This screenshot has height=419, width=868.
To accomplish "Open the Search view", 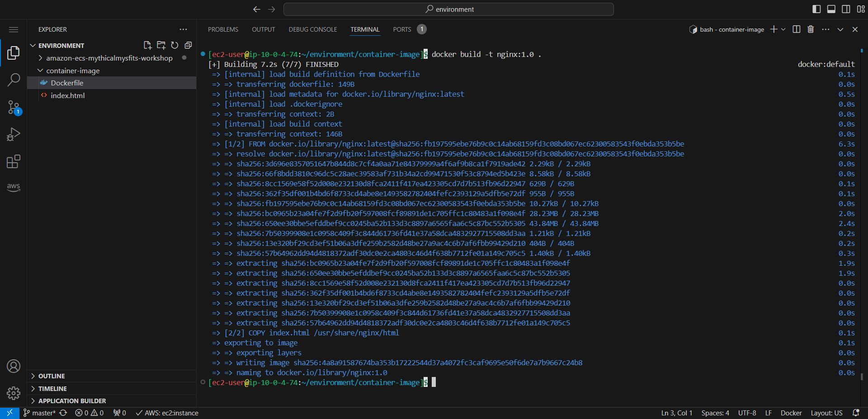I will pyautogui.click(x=14, y=80).
